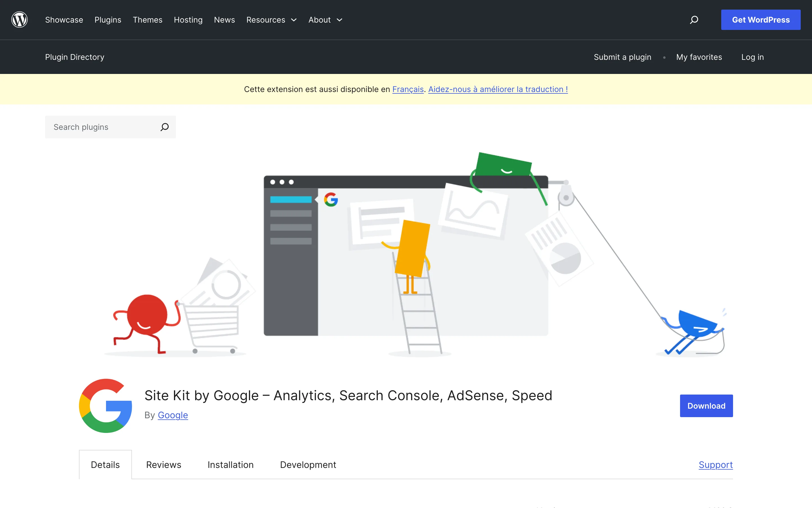This screenshot has height=508, width=812.
Task: Open the Plugin Directory link
Action: pyautogui.click(x=75, y=57)
